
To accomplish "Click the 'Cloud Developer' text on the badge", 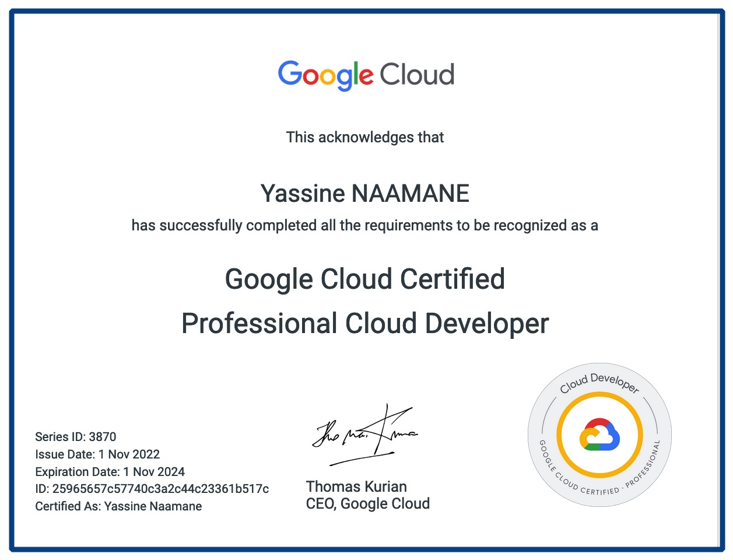I will tap(599, 383).
